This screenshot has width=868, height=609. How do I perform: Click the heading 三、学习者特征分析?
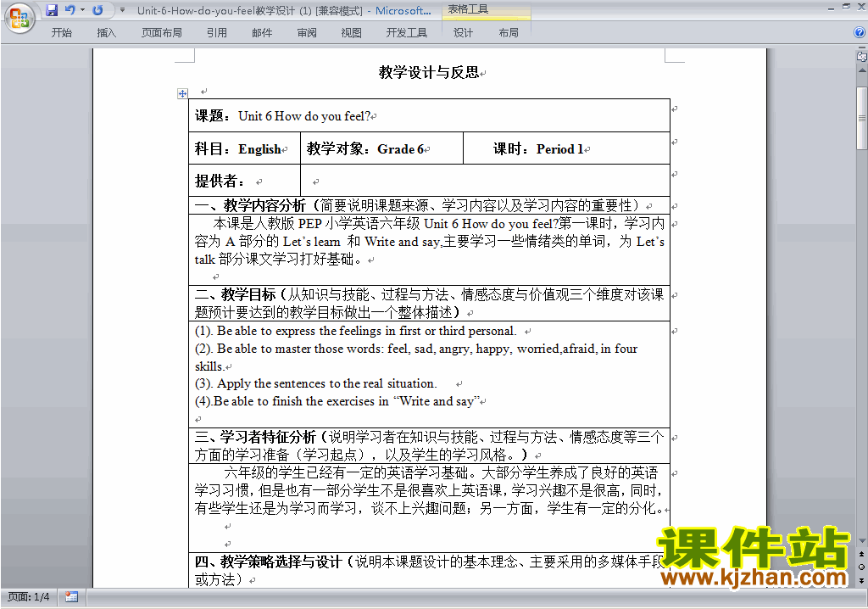(255, 437)
